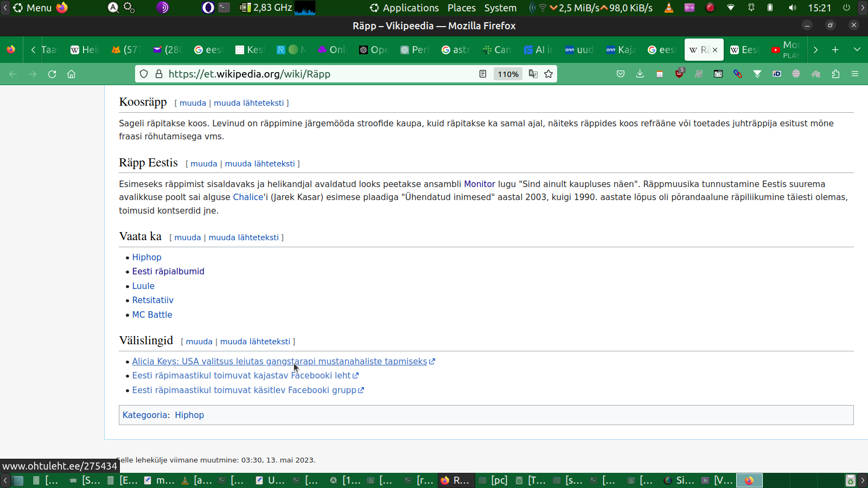
Task: Follow the Alicia Keys external link
Action: [x=279, y=362]
